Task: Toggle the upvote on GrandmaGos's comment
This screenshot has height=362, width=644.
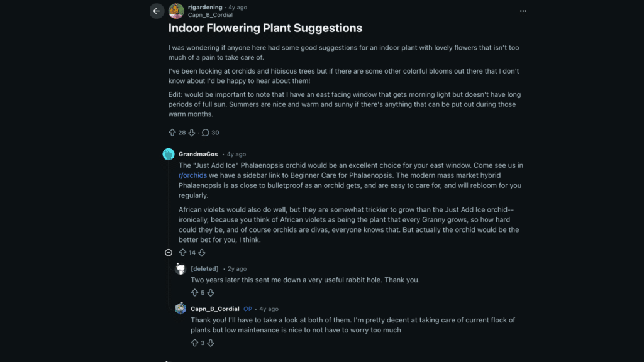Action: 182,252
